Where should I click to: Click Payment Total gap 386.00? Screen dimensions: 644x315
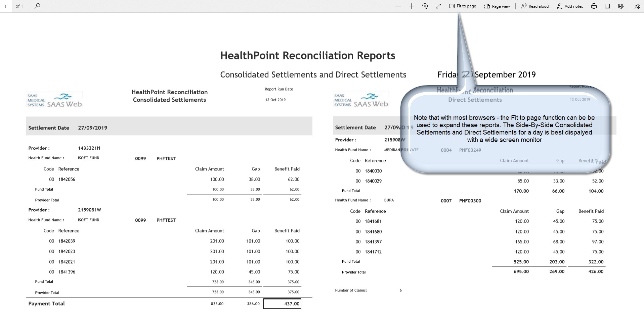tap(253, 304)
